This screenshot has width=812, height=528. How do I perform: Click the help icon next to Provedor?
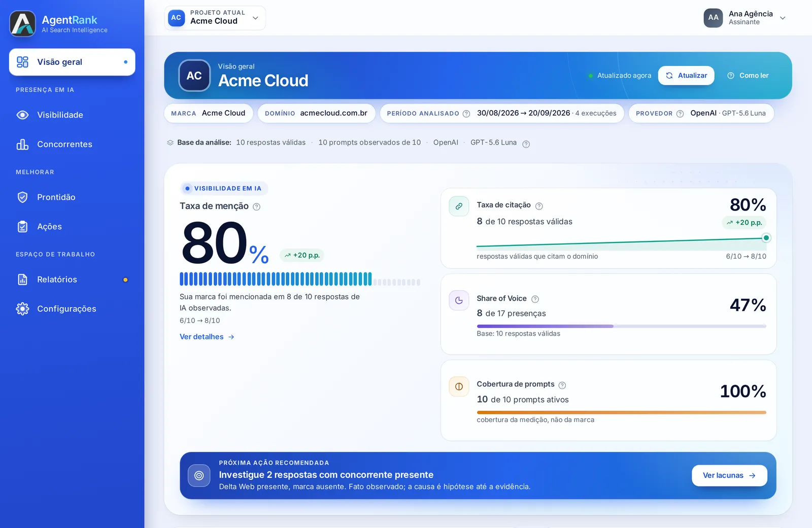point(680,114)
